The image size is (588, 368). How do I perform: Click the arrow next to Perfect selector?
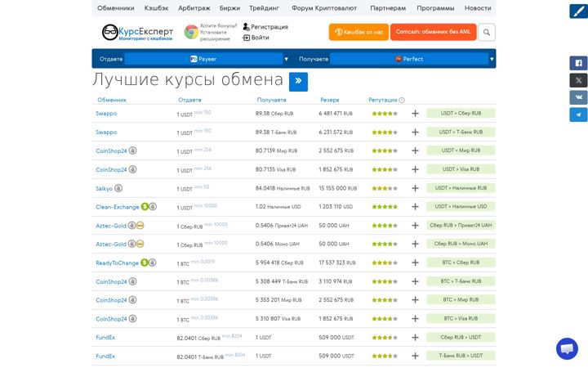(x=492, y=59)
